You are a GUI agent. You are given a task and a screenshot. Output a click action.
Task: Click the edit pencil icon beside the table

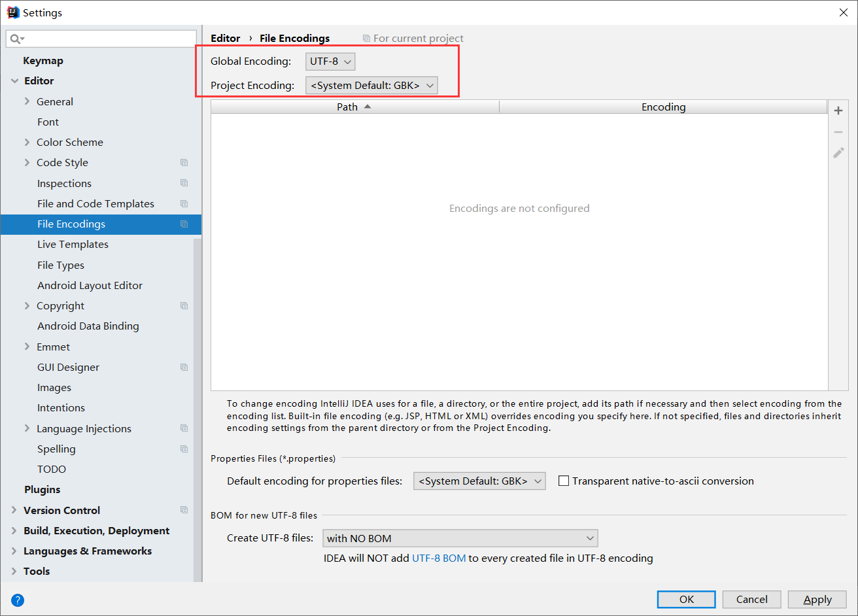838,152
